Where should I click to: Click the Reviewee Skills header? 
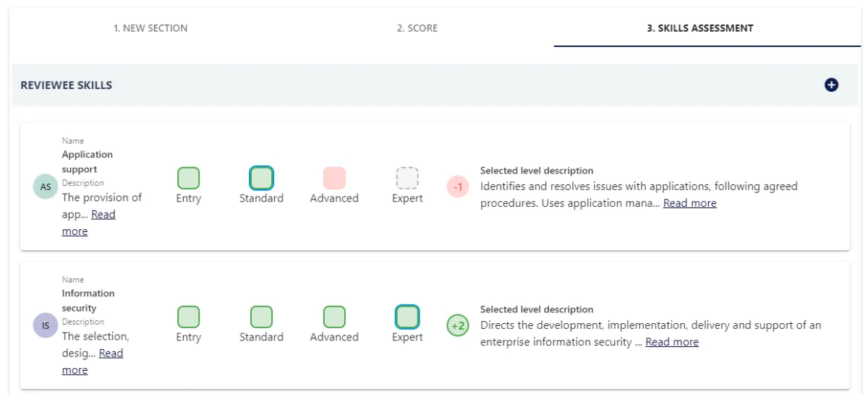[66, 85]
